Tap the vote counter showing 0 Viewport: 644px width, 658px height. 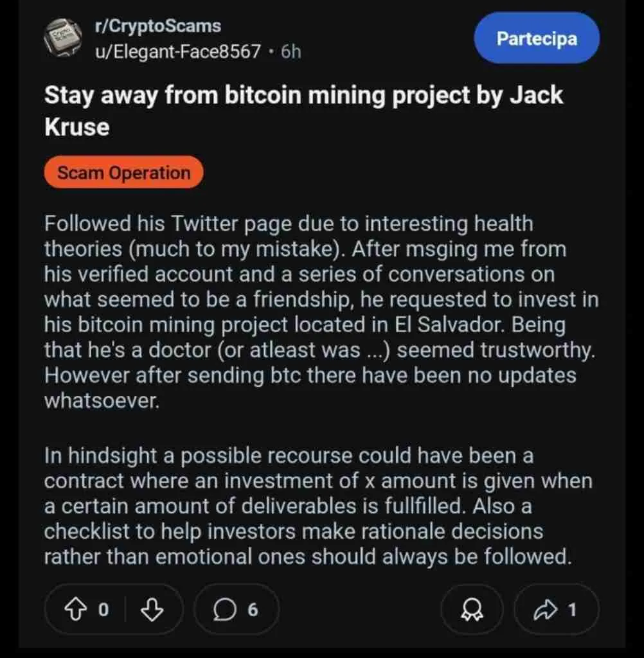click(x=103, y=609)
